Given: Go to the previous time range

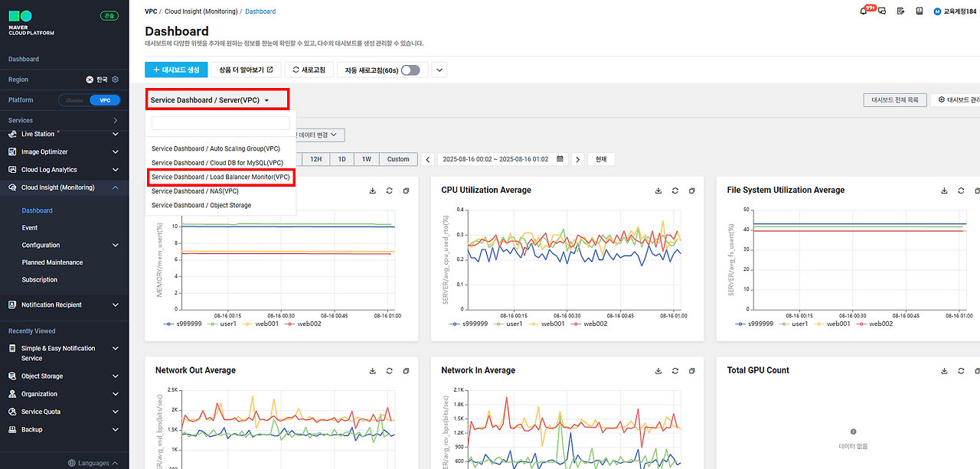Looking at the screenshot, I should click(428, 159).
